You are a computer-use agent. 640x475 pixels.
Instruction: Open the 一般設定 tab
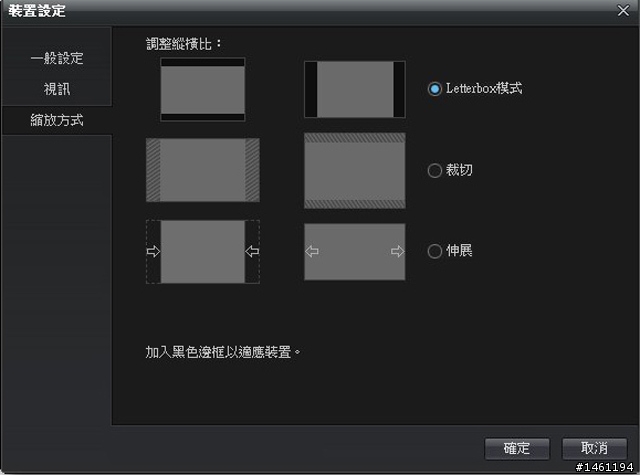point(57,58)
